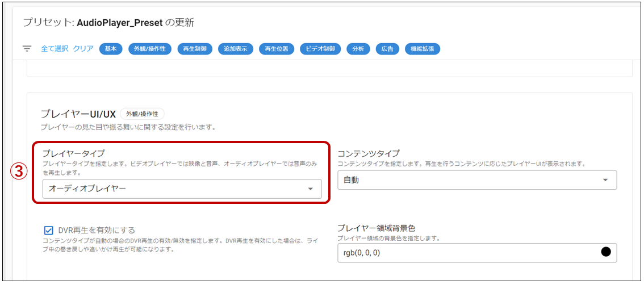Click the rgb(0, 0, 0) background color field
Screen dimensions: 644x284
tap(466, 253)
